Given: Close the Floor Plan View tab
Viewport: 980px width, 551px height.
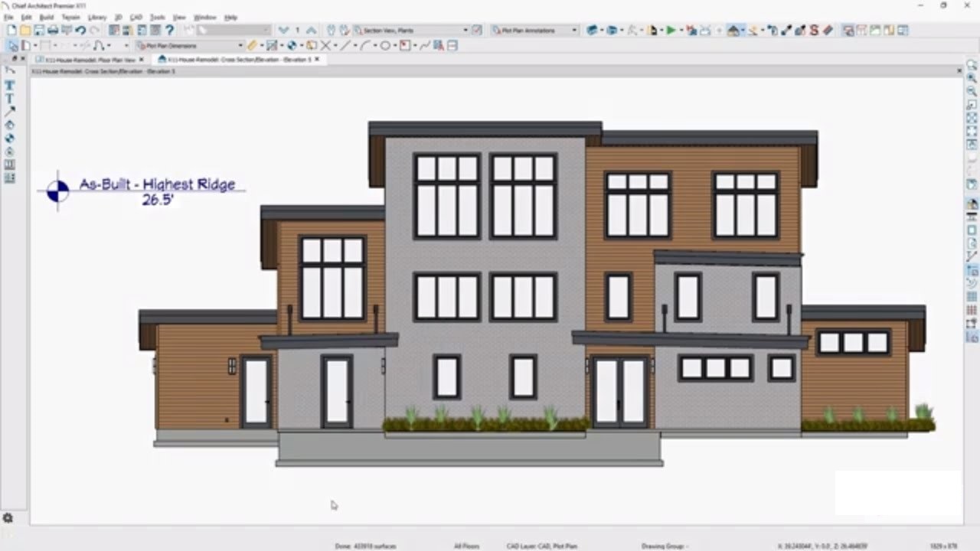Looking at the screenshot, I should coord(142,59).
